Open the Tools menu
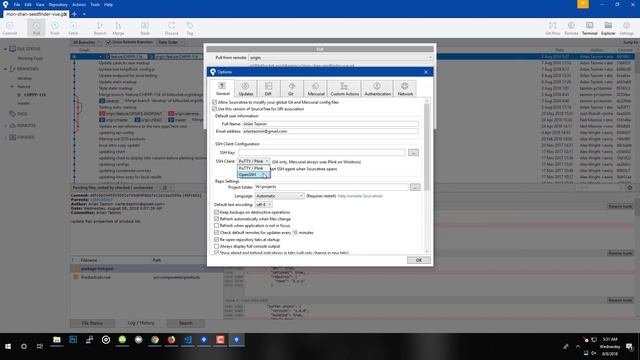 (95, 4)
